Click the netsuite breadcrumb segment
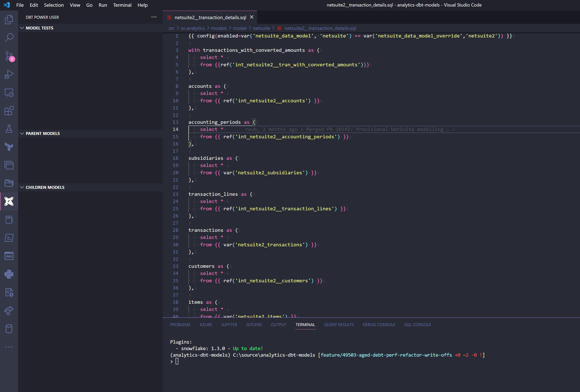580x392 pixels. [261, 28]
